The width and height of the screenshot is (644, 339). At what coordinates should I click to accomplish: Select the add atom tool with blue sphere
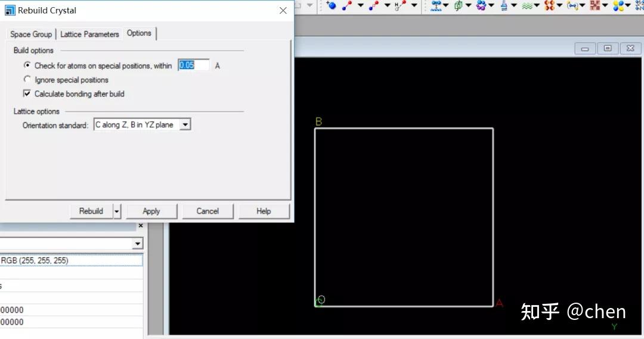(331, 5)
